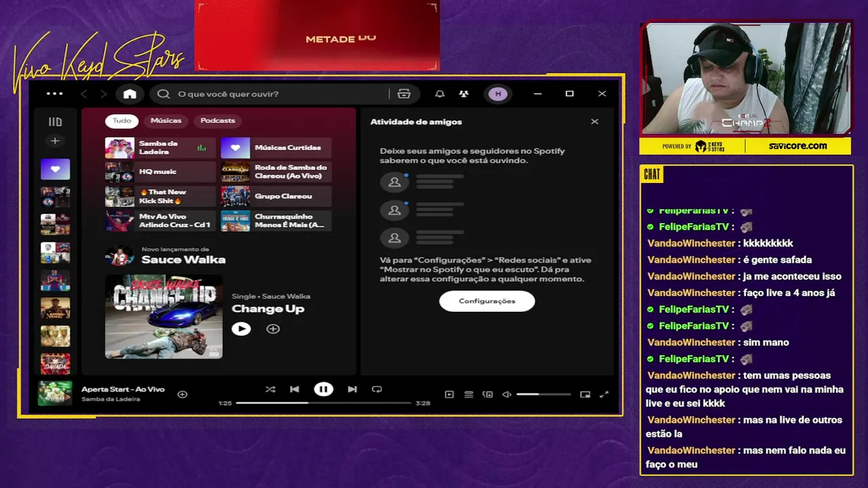Collapse Your Library sidebar icon
868x488 pixels.
click(55, 122)
